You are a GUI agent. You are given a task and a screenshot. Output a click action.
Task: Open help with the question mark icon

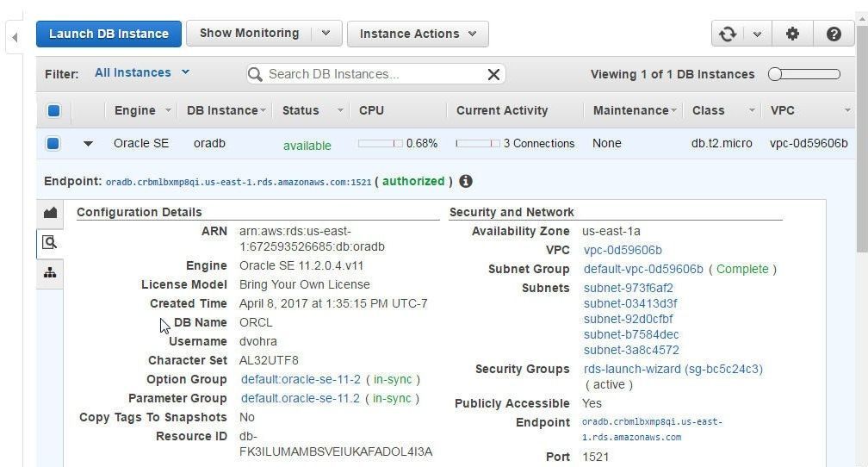[834, 34]
